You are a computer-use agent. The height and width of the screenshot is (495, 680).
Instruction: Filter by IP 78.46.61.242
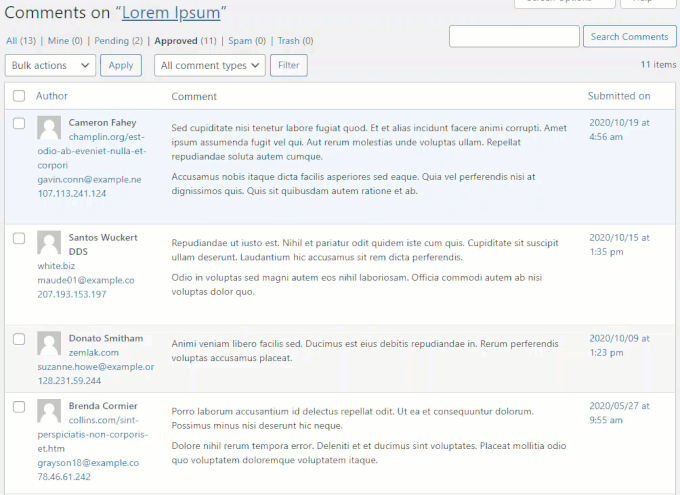click(x=64, y=477)
